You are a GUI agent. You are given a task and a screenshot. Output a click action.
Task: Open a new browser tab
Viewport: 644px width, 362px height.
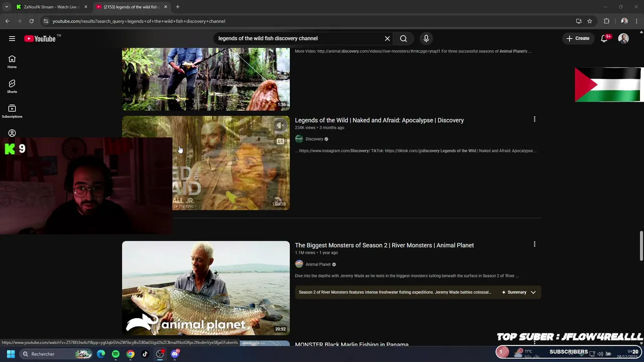(178, 7)
